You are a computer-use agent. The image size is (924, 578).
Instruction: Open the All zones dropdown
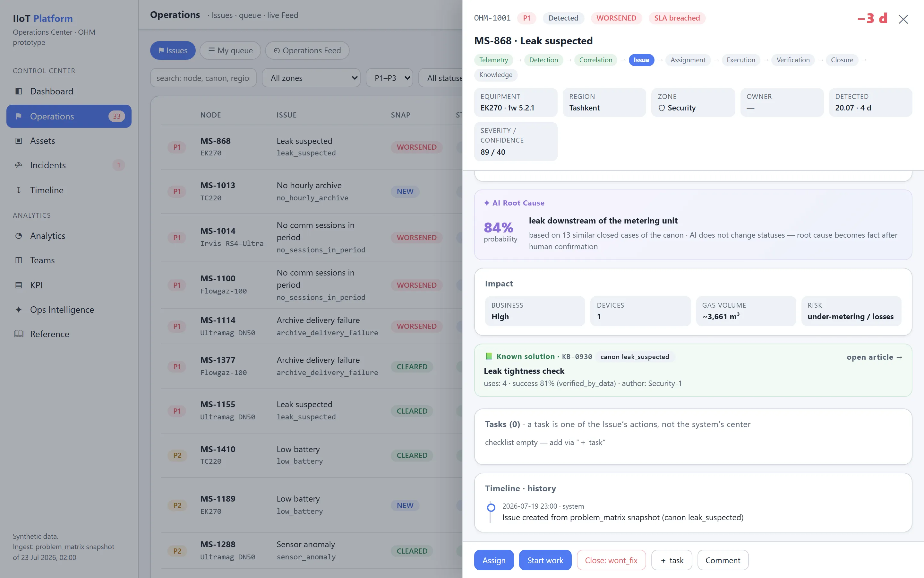click(311, 78)
